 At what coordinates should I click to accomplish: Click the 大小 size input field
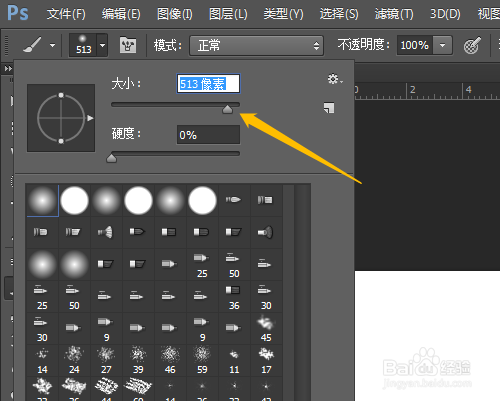[x=208, y=84]
